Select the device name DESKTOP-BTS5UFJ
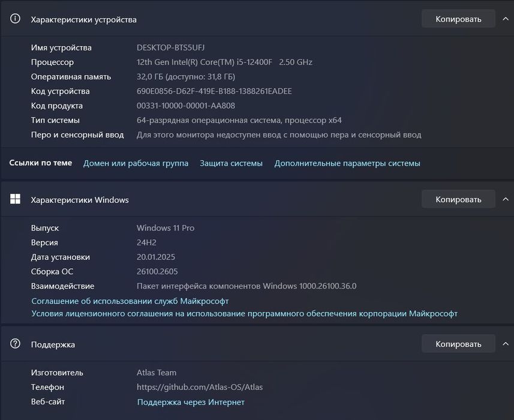 pos(170,47)
